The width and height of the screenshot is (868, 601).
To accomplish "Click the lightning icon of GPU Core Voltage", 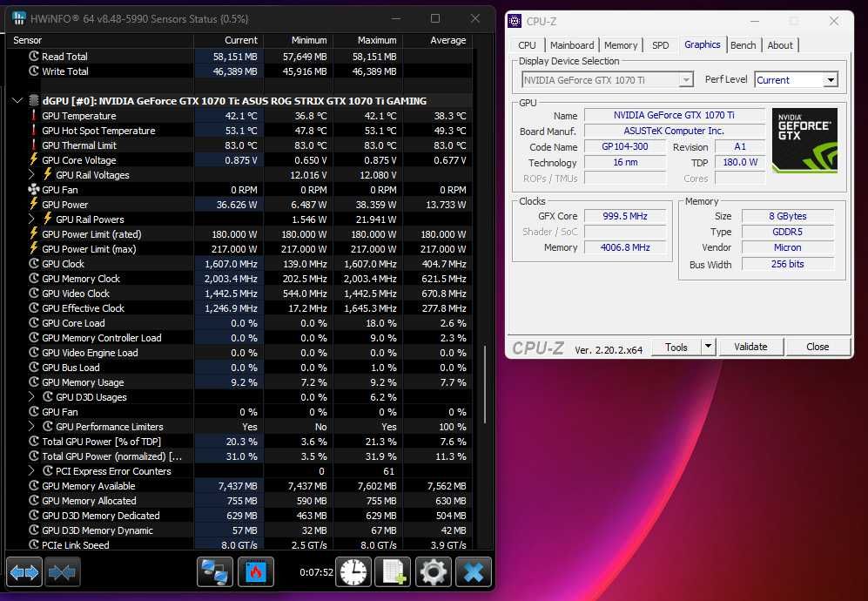I will pos(34,159).
